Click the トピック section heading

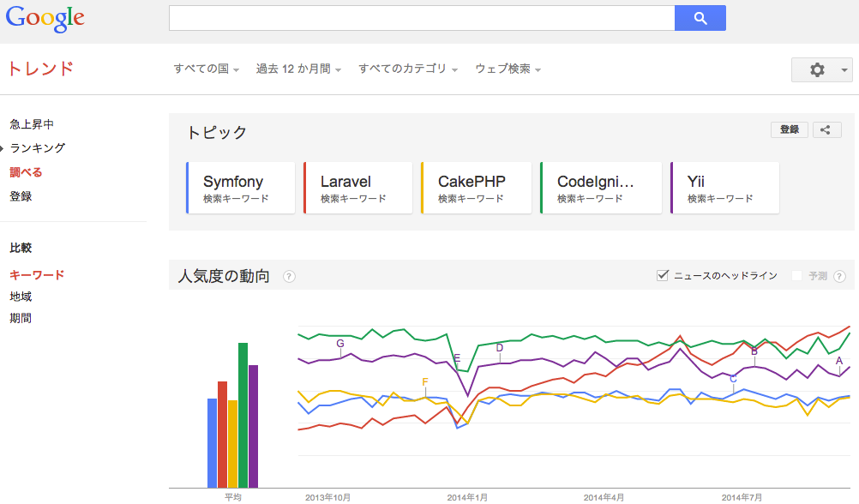click(217, 133)
